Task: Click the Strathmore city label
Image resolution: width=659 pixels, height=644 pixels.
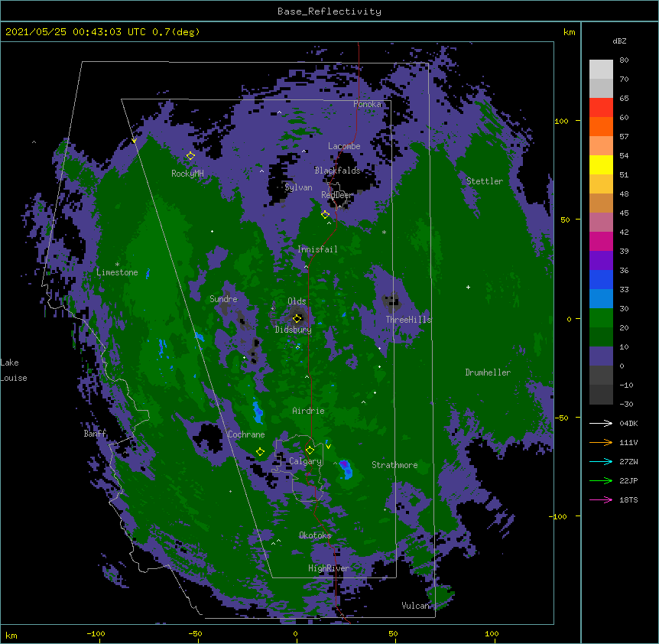Action: pyautogui.click(x=394, y=465)
